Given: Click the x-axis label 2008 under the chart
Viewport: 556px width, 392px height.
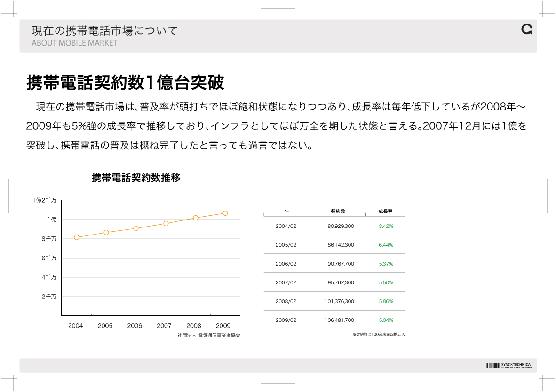Looking at the screenshot, I should [x=194, y=326].
